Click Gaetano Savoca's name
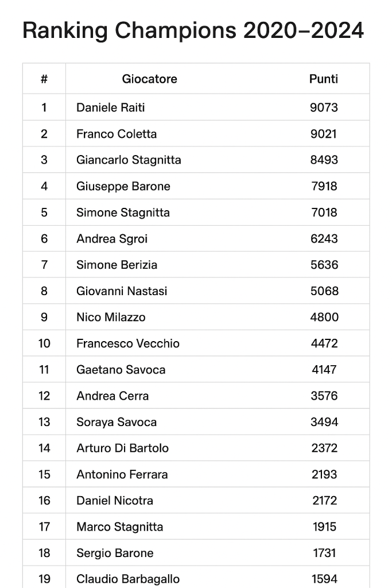392x588 pixels. pyautogui.click(x=121, y=370)
